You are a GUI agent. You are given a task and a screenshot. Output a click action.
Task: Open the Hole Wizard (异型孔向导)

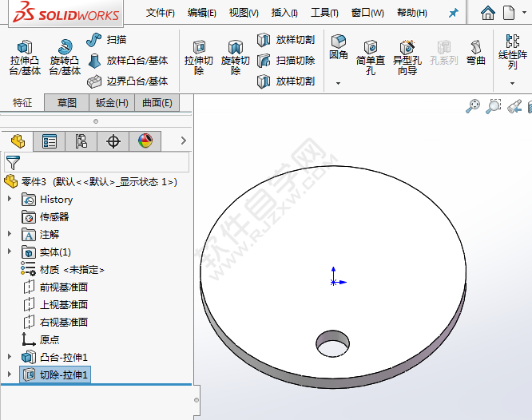point(407,57)
